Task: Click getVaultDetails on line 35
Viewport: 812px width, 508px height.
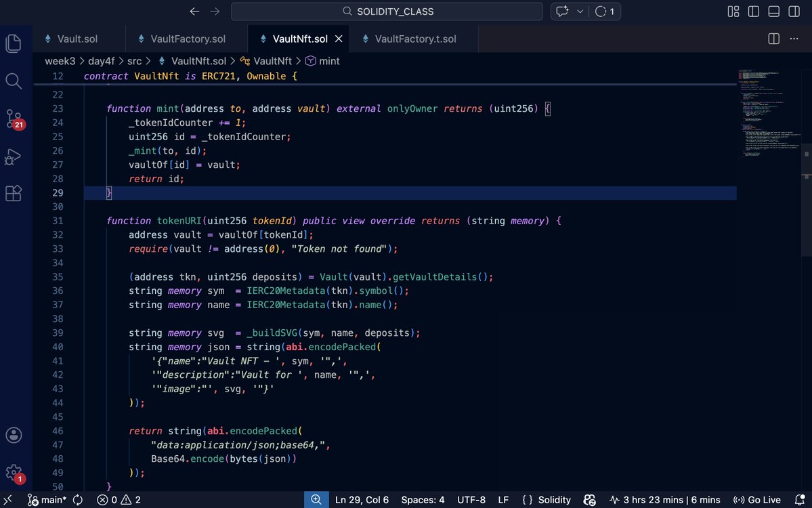Action: pyautogui.click(x=435, y=277)
